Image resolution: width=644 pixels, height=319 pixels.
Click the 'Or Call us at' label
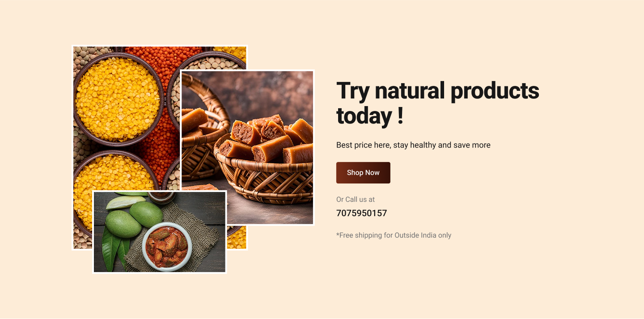[356, 200]
